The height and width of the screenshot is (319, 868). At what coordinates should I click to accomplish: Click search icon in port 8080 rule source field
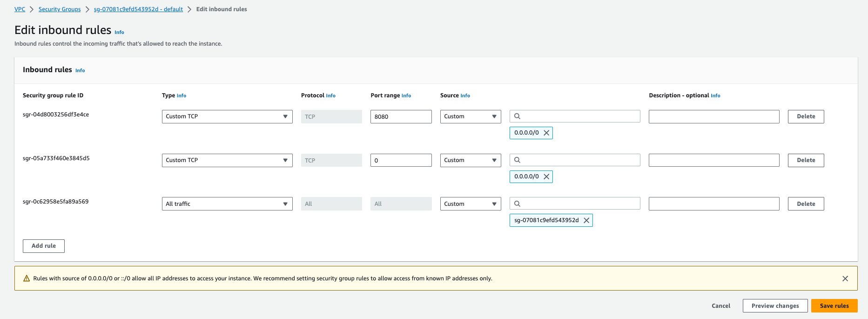coord(517,116)
